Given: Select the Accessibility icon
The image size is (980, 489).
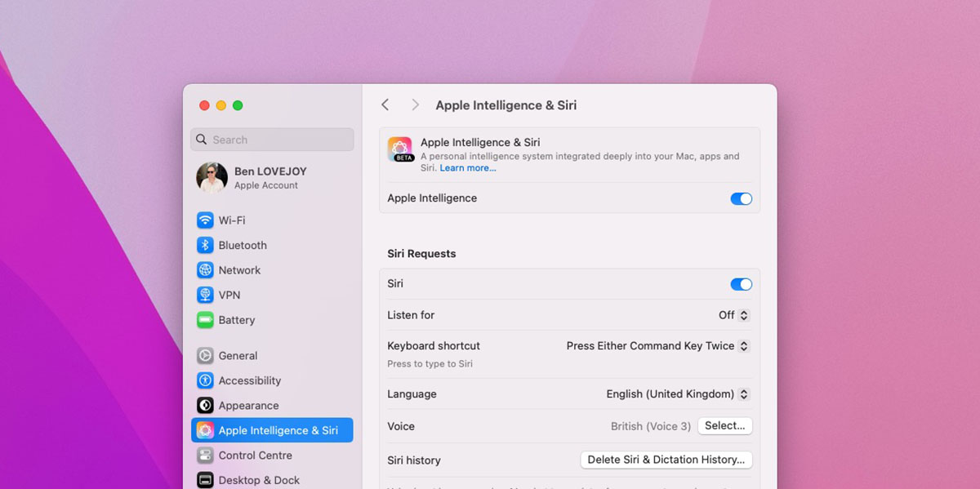Looking at the screenshot, I should (205, 380).
